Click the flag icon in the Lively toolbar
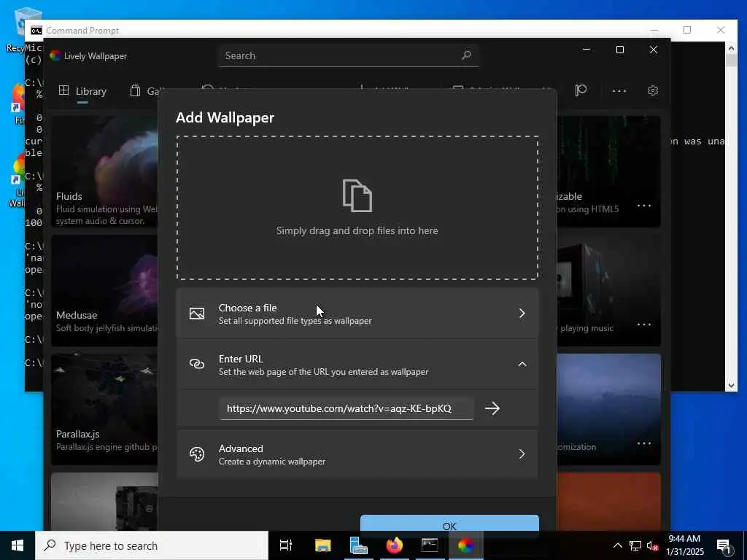The image size is (747, 560). [581, 90]
